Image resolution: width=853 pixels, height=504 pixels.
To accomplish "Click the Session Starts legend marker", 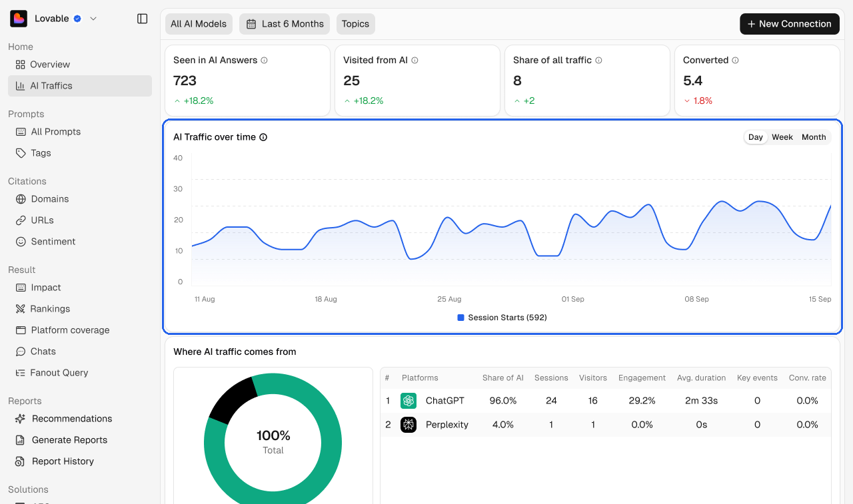I will (460, 318).
